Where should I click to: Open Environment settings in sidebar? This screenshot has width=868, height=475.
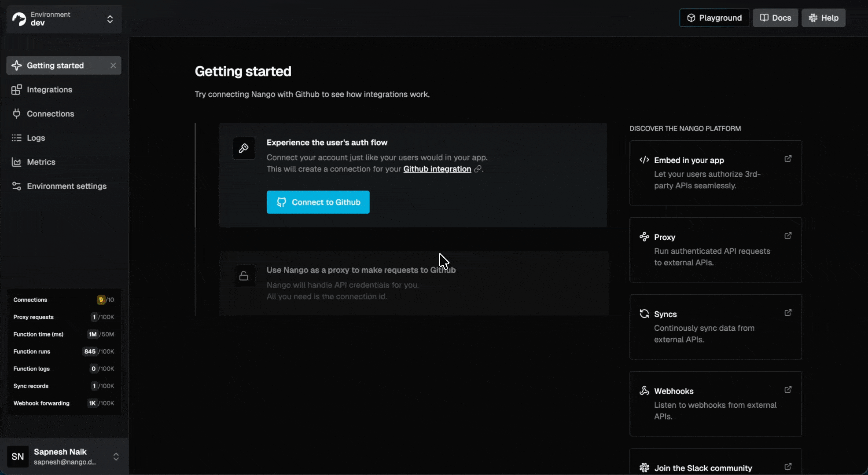66,186
